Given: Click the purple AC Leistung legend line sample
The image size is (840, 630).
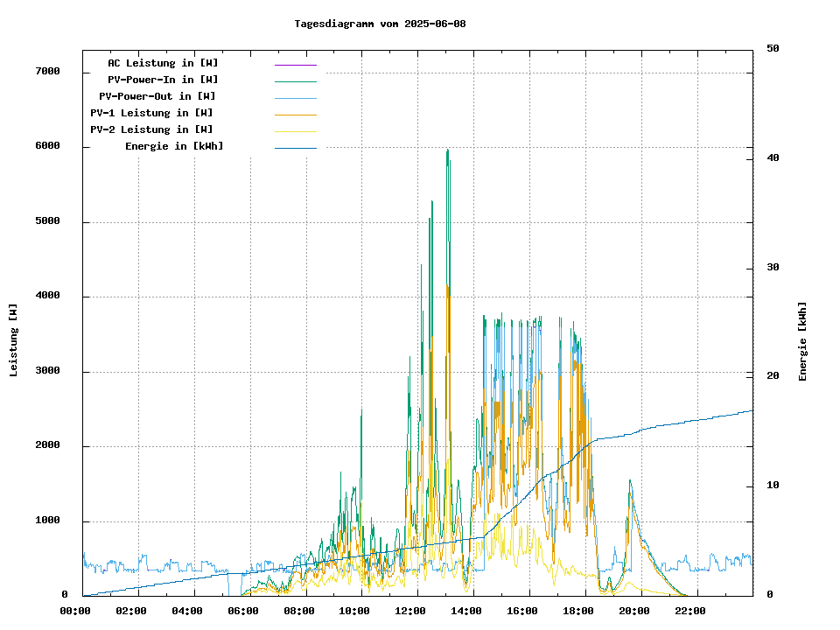Looking at the screenshot, I should (x=295, y=65).
